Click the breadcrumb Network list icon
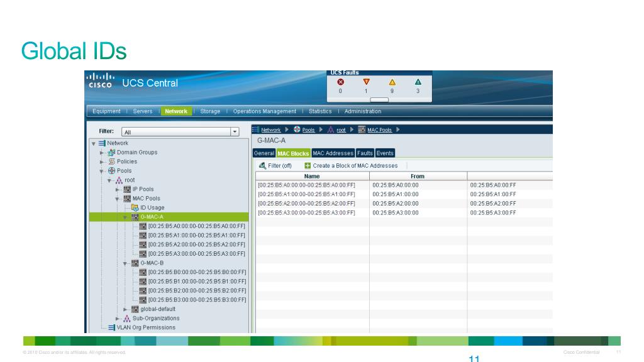Screen dimensions: 644x362 255,129
